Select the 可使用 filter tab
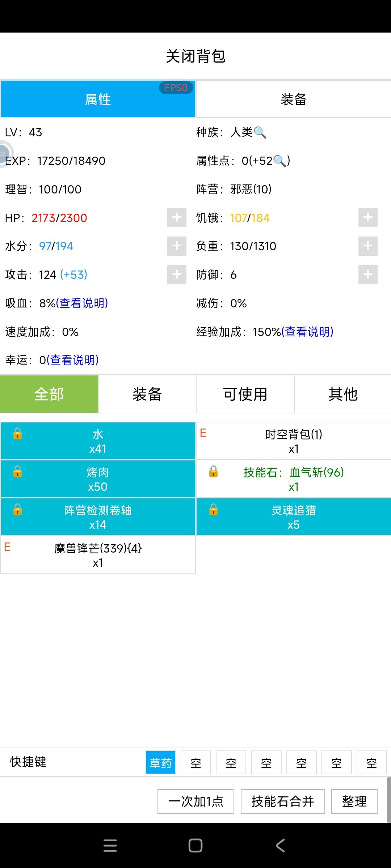The image size is (391, 868). coord(245,394)
